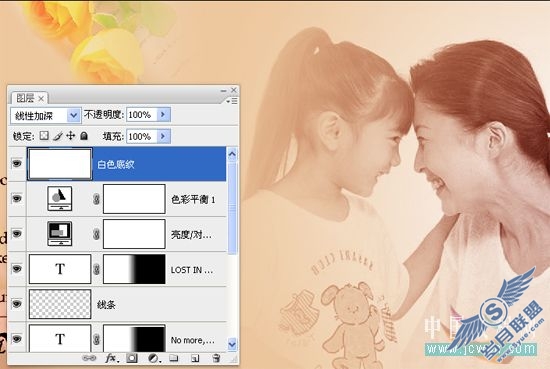Click mask link chain on 色彩平衡 1
Image resolution: width=550 pixels, height=369 pixels.
96,199
